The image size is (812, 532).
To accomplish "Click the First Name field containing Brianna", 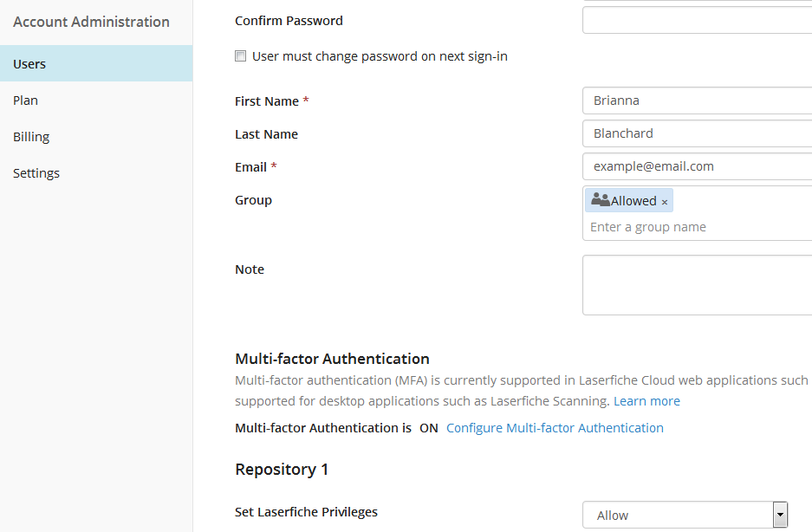I will point(697,101).
